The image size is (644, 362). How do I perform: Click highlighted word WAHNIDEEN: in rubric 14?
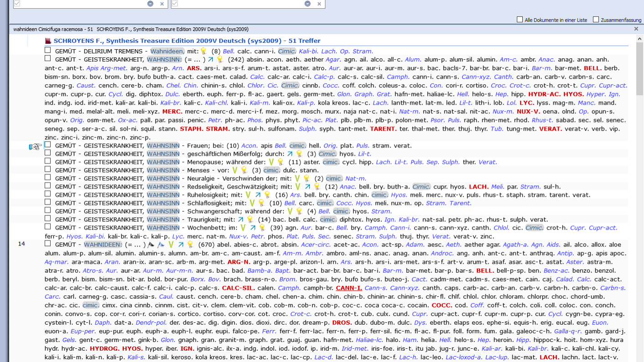[103, 245]
